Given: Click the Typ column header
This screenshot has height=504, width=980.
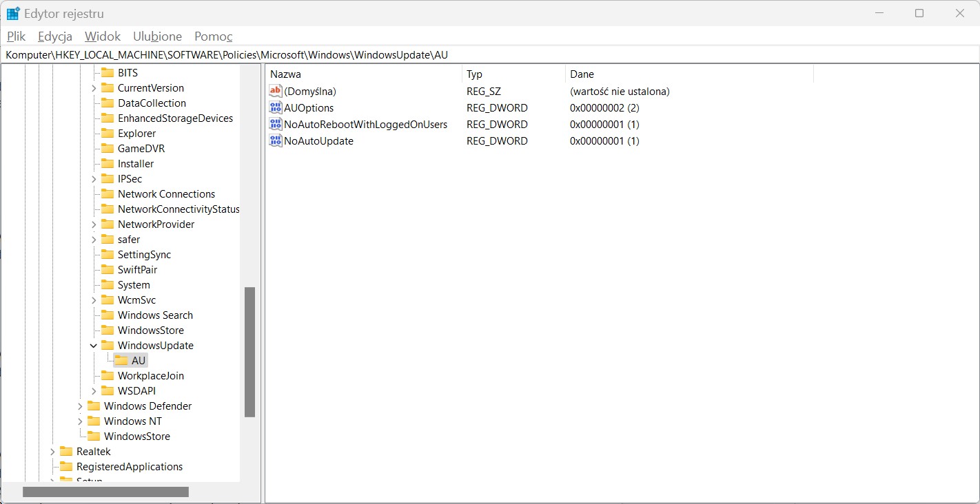Looking at the screenshot, I should point(513,74).
